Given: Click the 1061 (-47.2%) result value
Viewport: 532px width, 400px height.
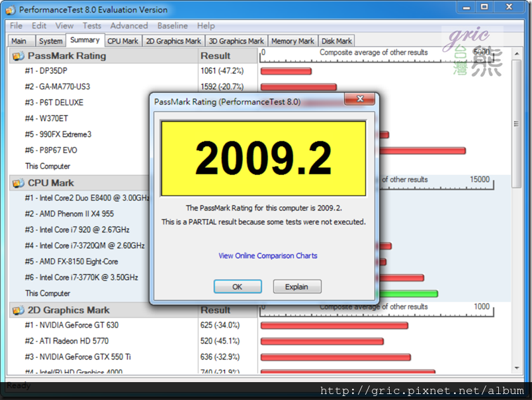Looking at the screenshot, I should tap(222, 71).
